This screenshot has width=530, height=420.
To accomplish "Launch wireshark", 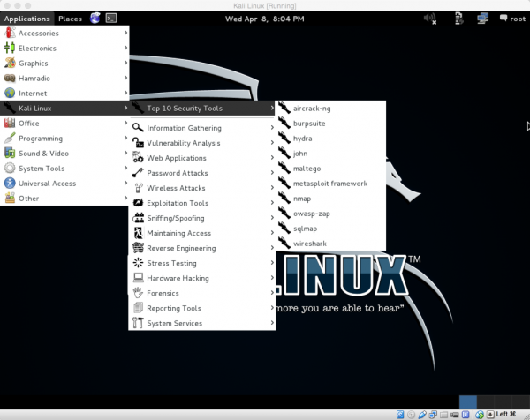I will [x=331, y=244].
